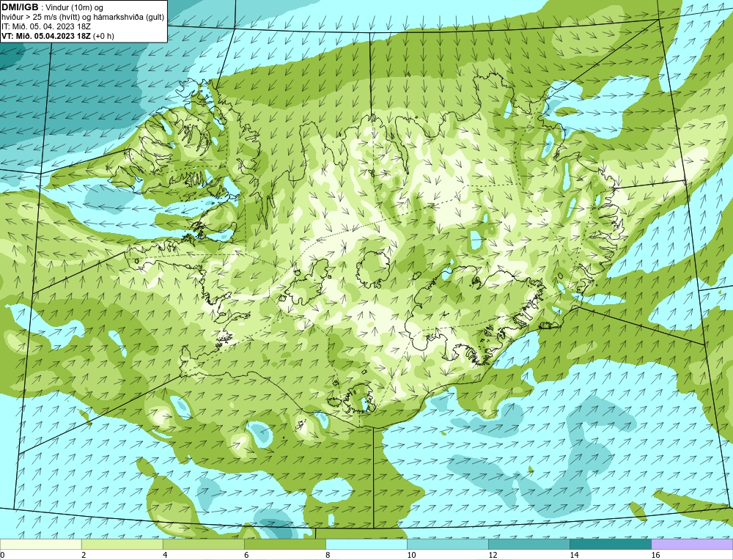Click the purple swatch above 16 m/s
Viewport: 733px width, 560px height.
(x=692, y=544)
